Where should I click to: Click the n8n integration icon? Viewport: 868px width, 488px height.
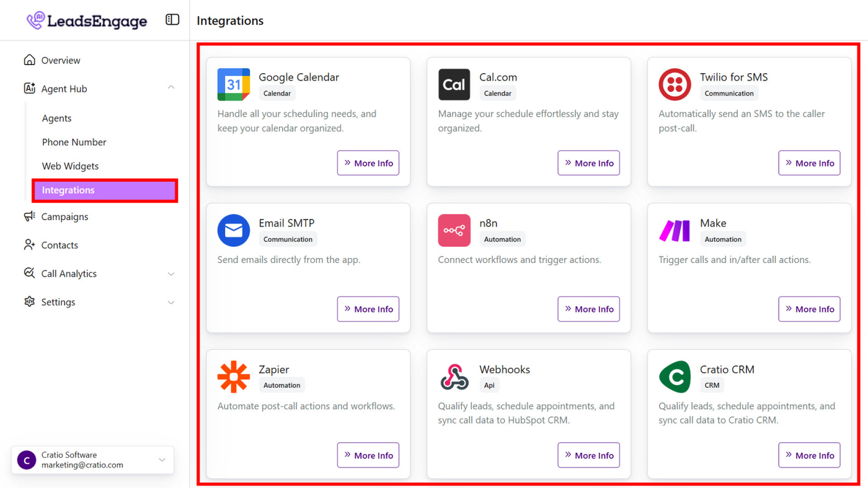454,231
